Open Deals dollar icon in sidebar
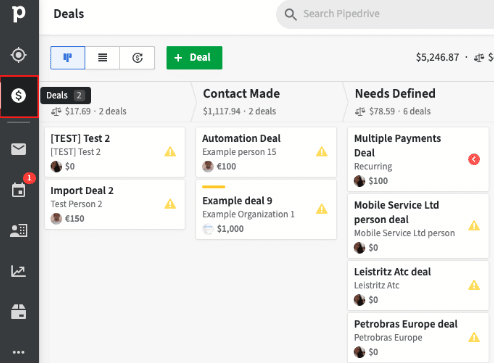494x363 pixels. (19, 96)
